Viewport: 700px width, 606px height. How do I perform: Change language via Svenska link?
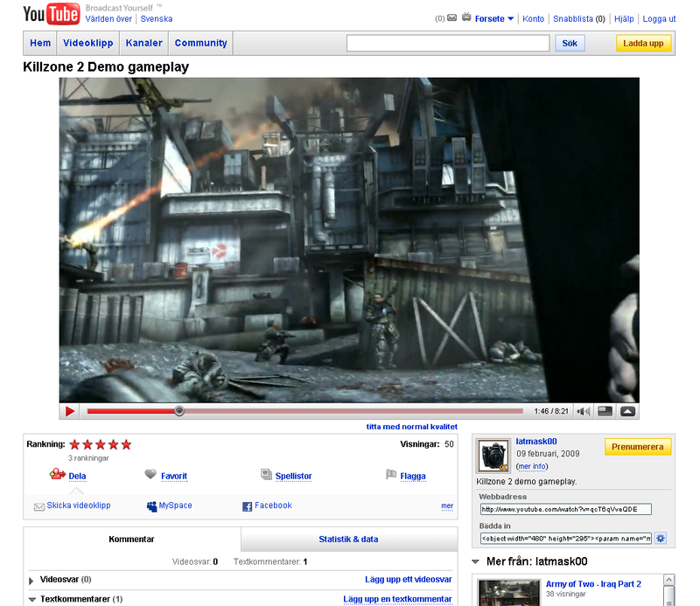157,18
